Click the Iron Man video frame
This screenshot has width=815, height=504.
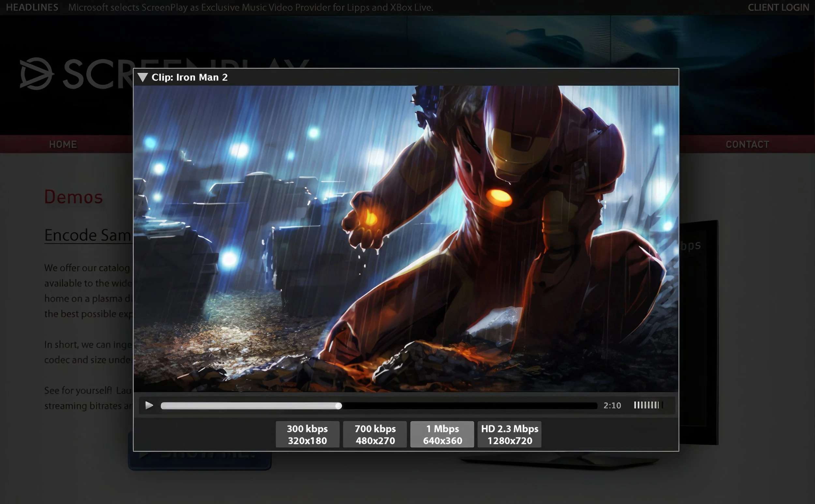coord(406,238)
